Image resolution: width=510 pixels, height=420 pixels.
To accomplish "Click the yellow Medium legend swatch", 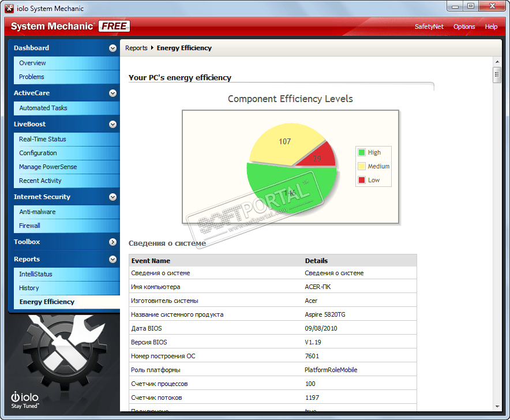I will click(x=361, y=166).
